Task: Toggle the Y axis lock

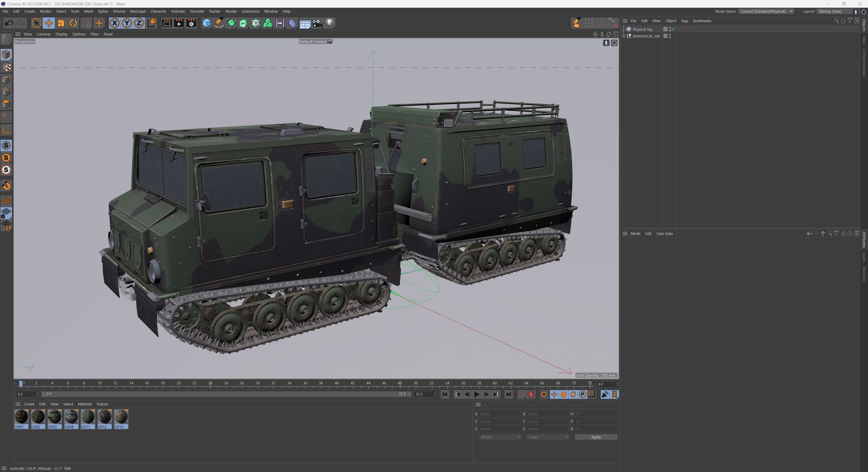Action: pyautogui.click(x=127, y=23)
